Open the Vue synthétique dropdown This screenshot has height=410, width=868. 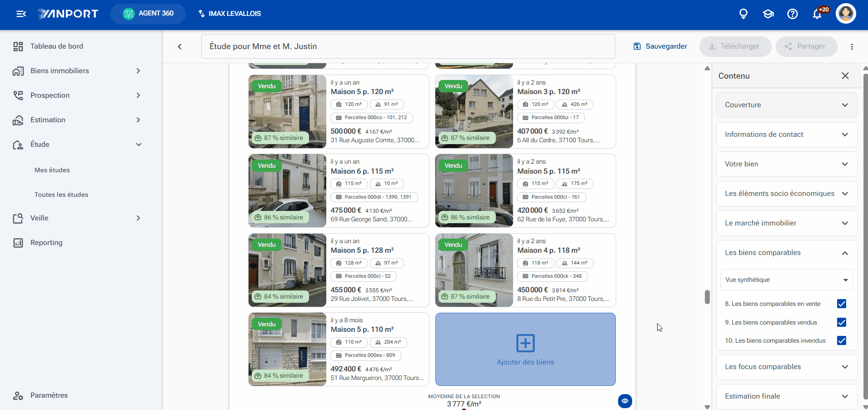(x=787, y=280)
